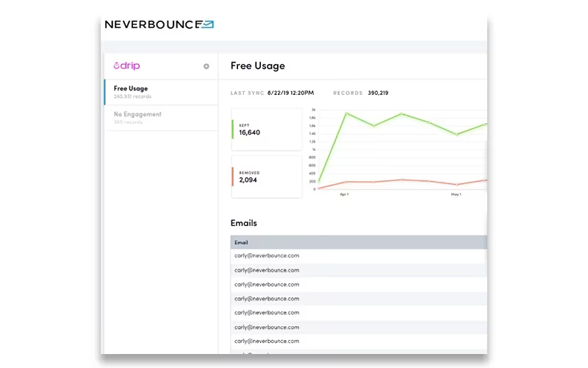The image size is (588, 368).
Task: Click the drip logo in the sidebar
Action: point(126,66)
